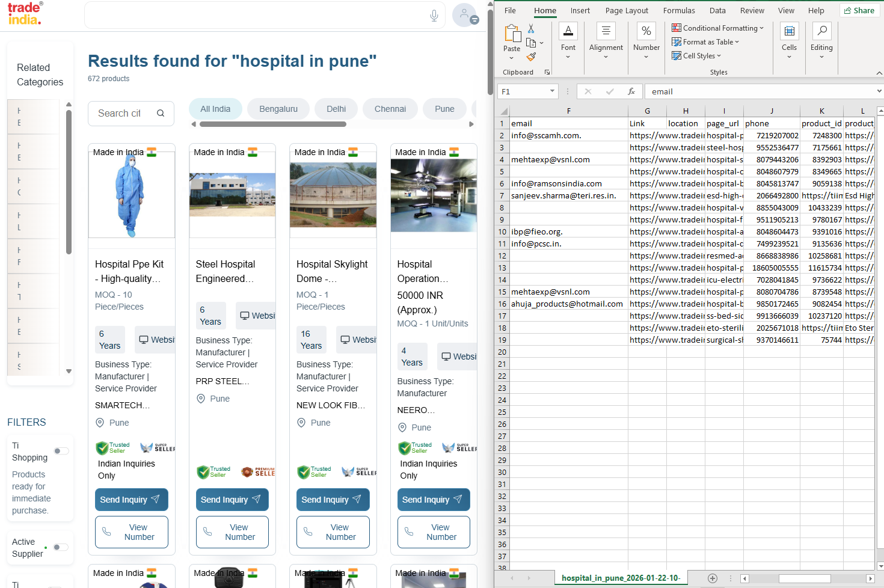Toggle the Active Supplier filter switch

[61, 547]
